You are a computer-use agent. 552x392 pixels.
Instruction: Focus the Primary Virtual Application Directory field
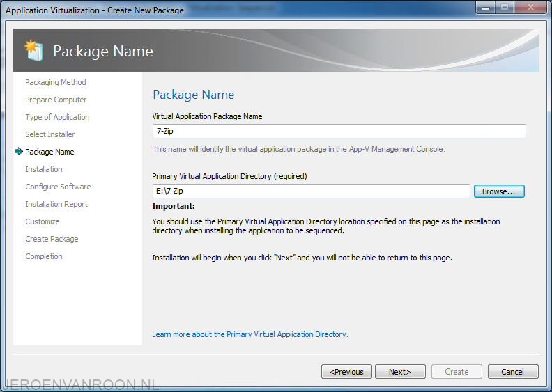(312, 191)
